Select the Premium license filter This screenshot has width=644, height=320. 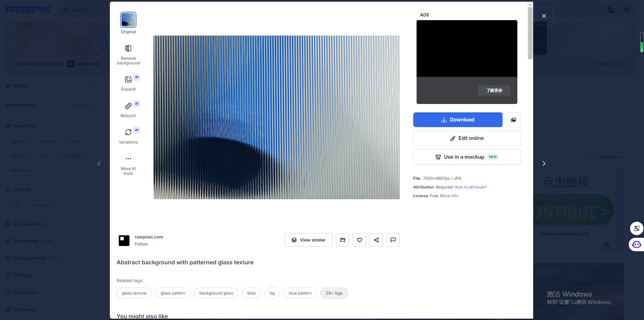pos(43,205)
